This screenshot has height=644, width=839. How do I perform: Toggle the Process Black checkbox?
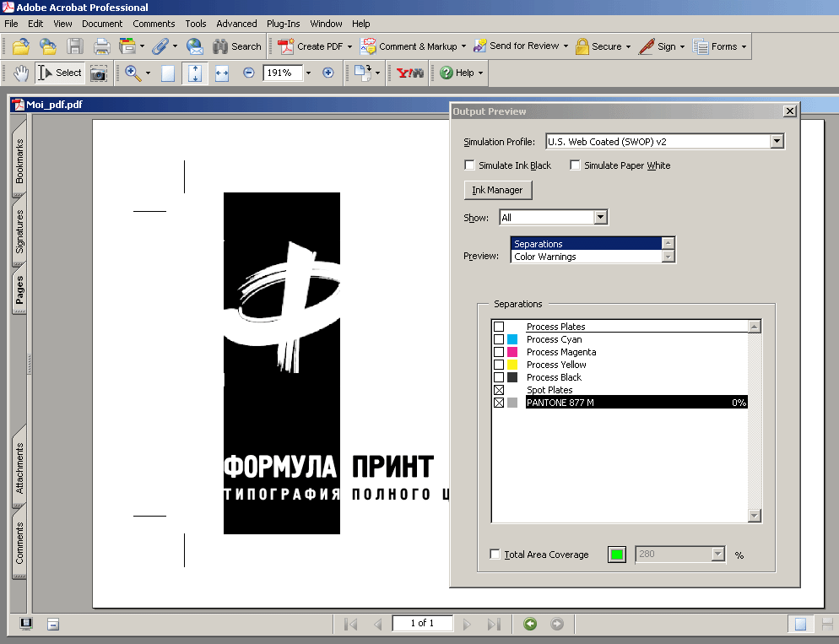point(499,377)
